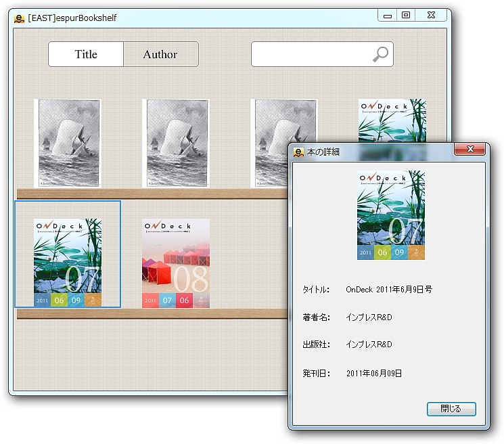
Task: Maximize the espurBookshelf window
Action: click(x=406, y=16)
